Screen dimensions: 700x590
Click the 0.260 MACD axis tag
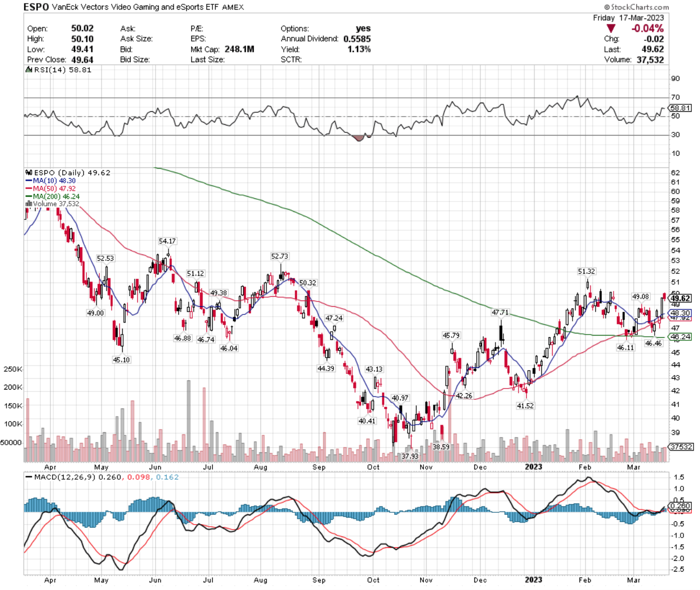pos(681,506)
